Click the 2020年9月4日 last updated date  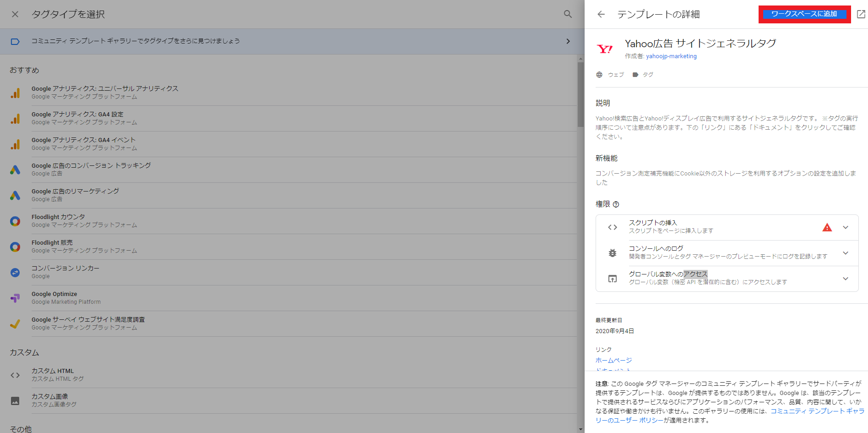615,331
